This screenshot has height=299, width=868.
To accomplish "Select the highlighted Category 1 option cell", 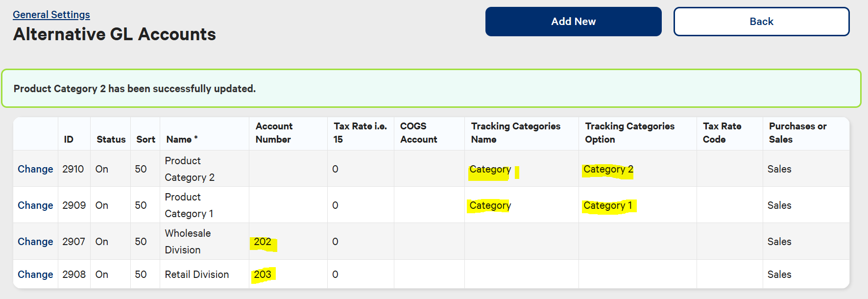I will [x=608, y=205].
